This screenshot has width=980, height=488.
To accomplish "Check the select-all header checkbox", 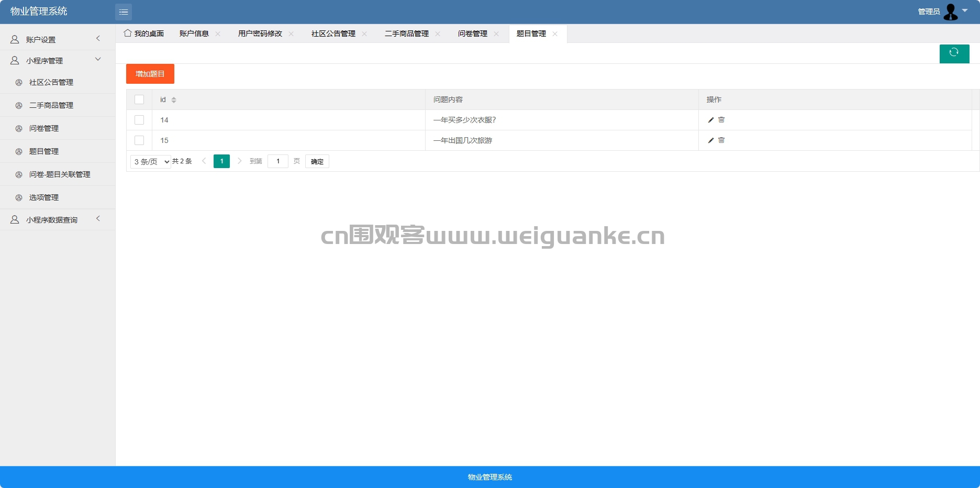I will 139,99.
